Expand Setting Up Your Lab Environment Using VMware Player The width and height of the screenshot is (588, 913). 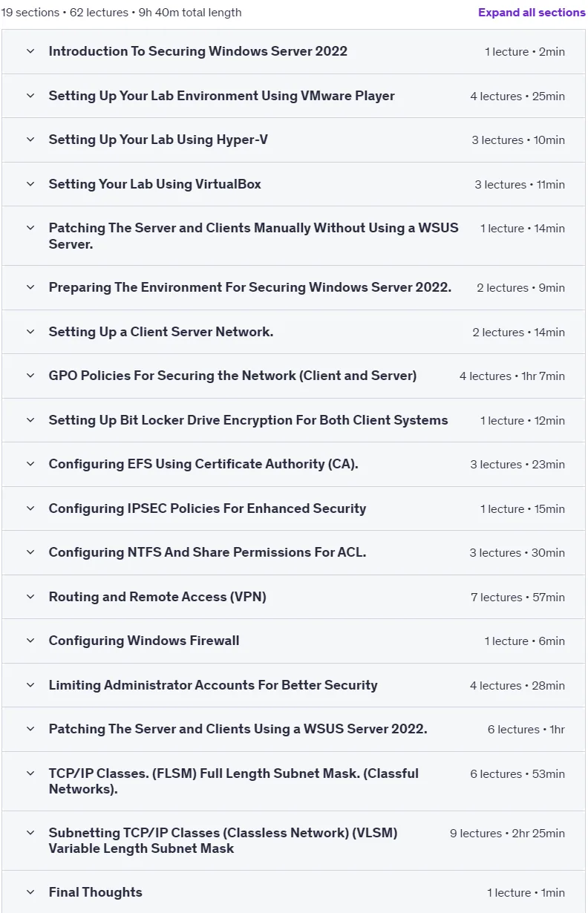pos(293,96)
